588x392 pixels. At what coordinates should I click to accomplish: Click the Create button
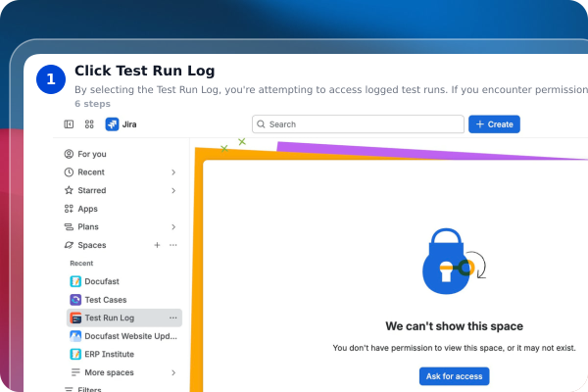tap(494, 124)
